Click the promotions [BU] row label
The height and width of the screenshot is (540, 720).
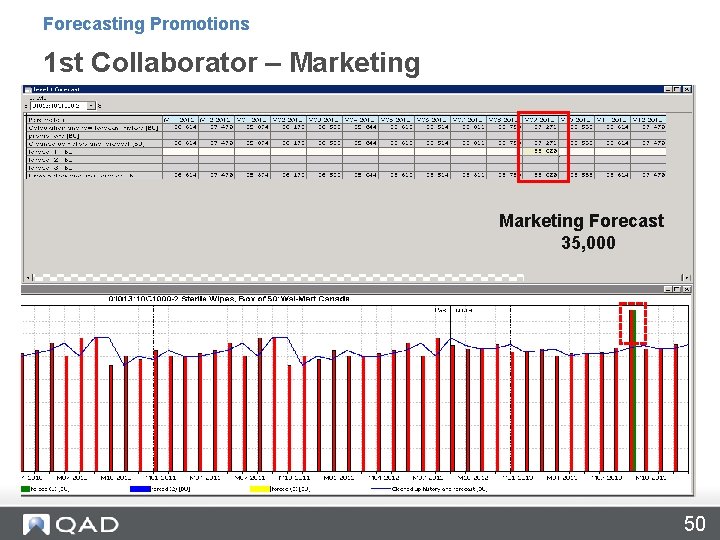point(95,136)
